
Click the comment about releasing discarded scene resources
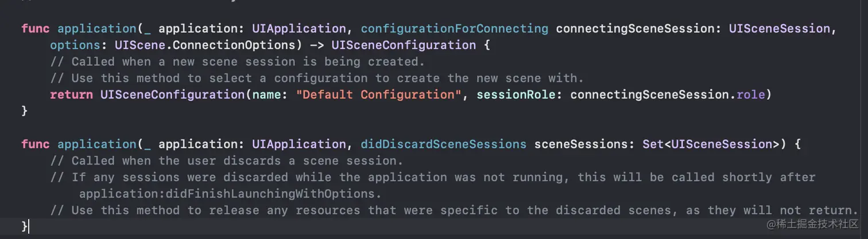454,210
